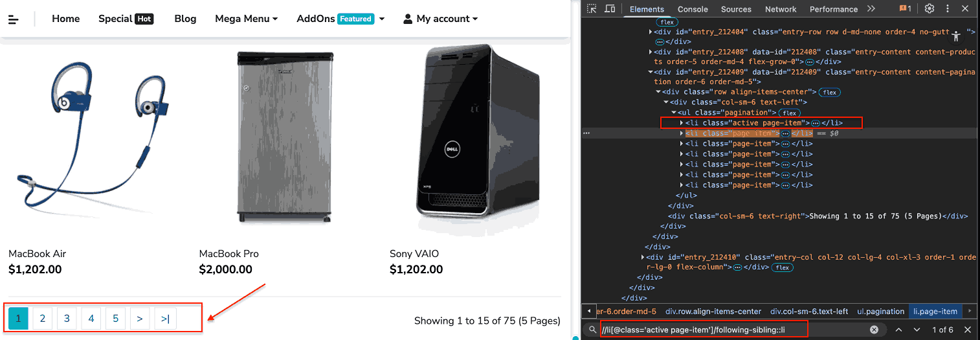Screen dimensions: 980x340
Task: Go to pagination page 5
Action: coord(115,319)
